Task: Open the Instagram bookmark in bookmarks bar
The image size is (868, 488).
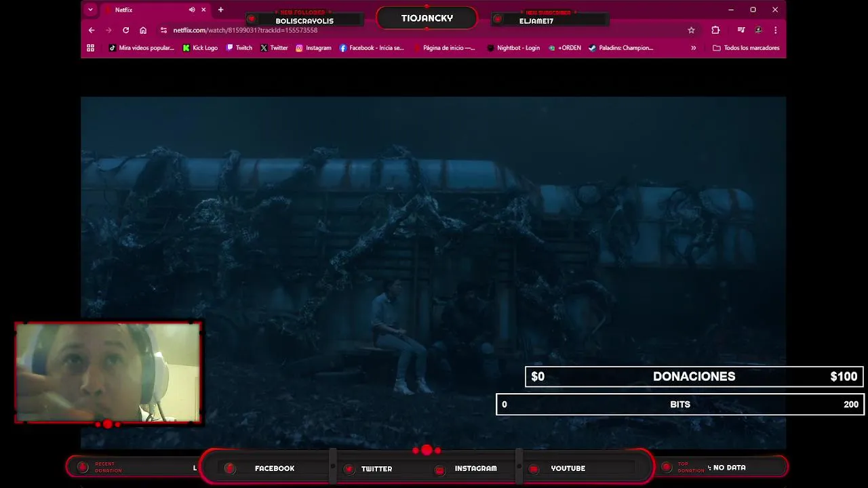Action: coord(313,47)
